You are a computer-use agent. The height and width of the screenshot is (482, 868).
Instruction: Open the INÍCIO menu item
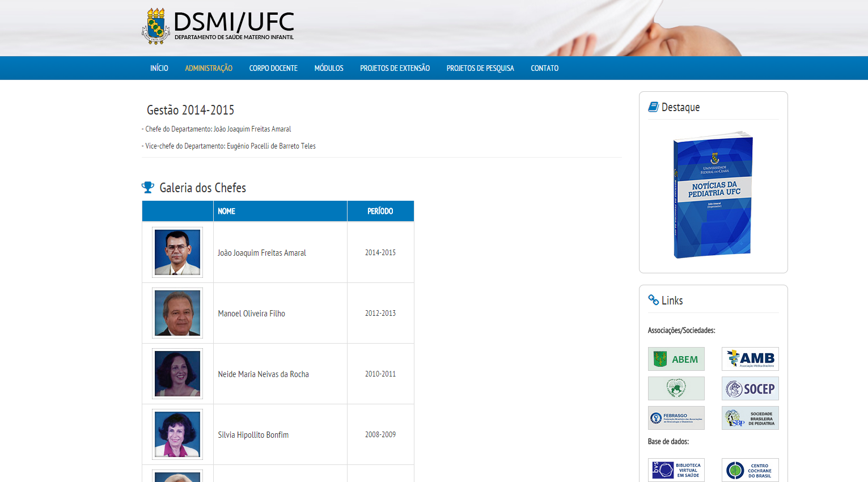159,68
